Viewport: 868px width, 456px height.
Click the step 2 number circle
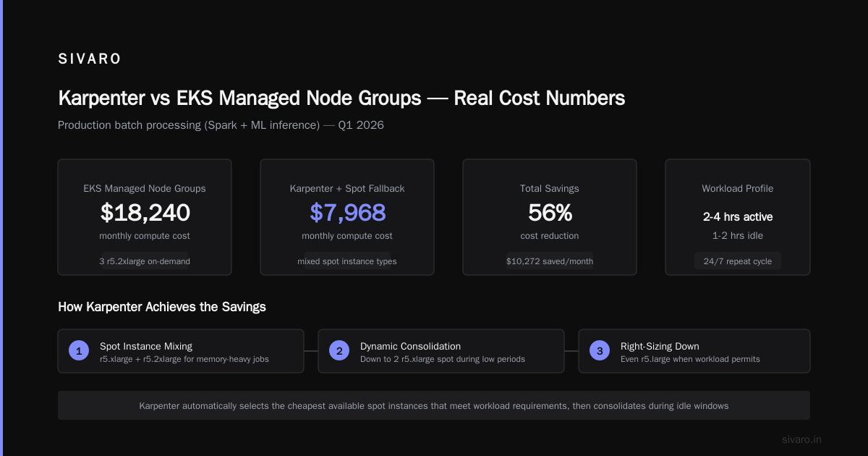point(339,351)
